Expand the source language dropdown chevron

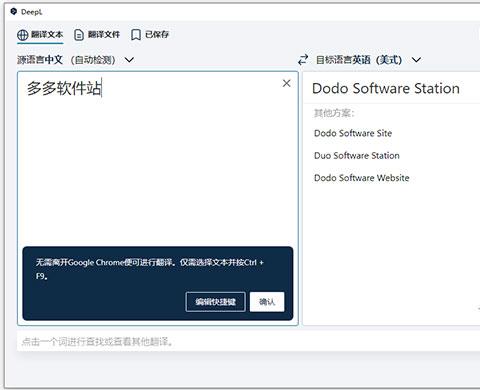pyautogui.click(x=129, y=60)
